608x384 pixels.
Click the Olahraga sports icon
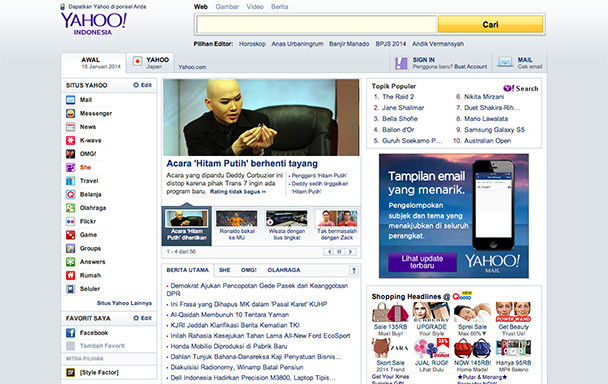[x=71, y=208]
